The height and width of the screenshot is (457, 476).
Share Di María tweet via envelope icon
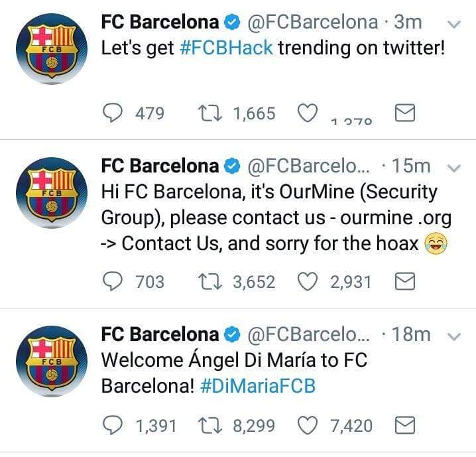[x=405, y=425]
